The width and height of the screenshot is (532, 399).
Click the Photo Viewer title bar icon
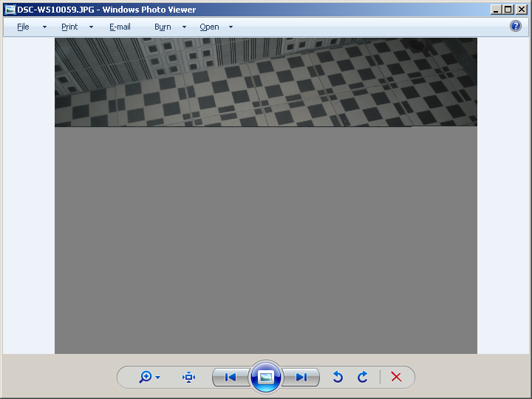coord(10,10)
